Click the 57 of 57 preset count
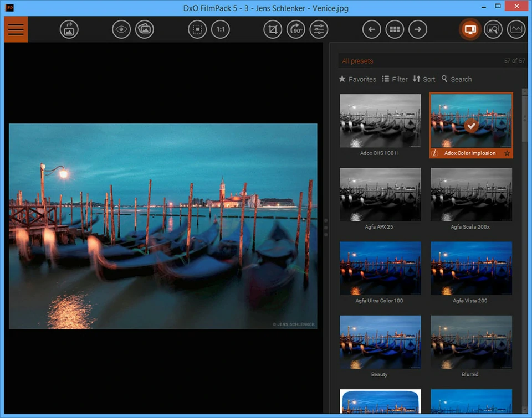The width and height of the screenshot is (532, 418). [x=514, y=61]
